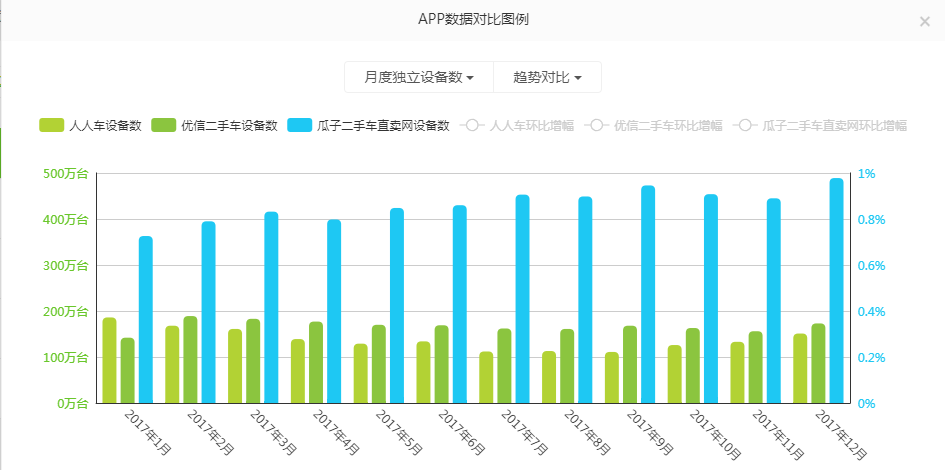Click the blue bar for 2017年5月

pos(397,306)
